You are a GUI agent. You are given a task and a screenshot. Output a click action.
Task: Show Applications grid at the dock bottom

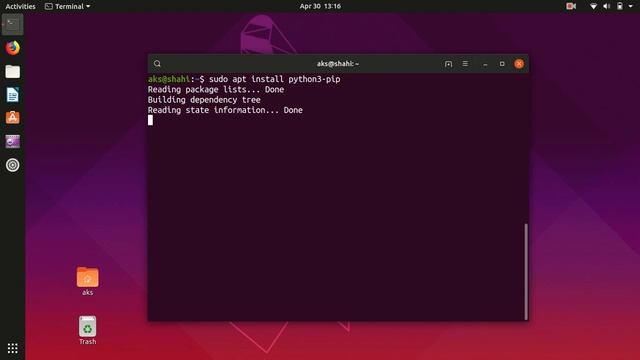[13, 348]
